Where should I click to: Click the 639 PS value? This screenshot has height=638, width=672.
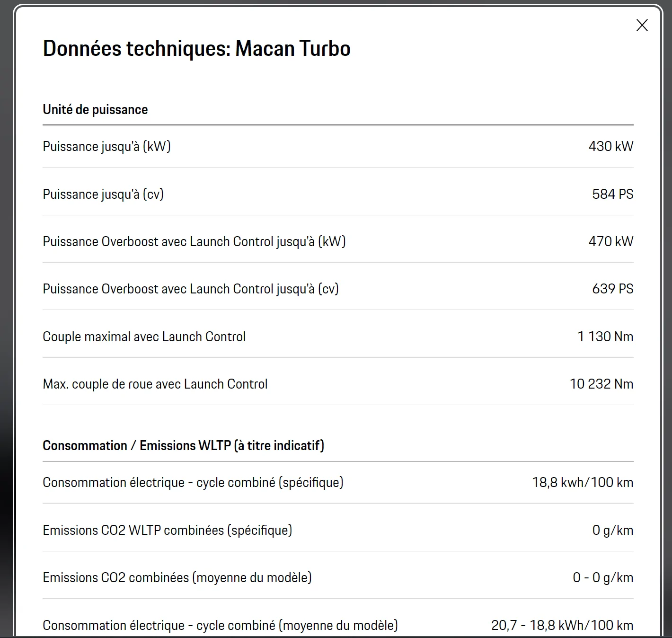(x=612, y=289)
